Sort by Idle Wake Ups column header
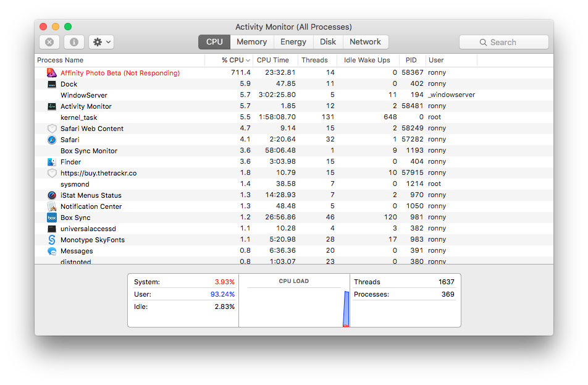Viewport: 588px width, 385px height. pyautogui.click(x=367, y=60)
